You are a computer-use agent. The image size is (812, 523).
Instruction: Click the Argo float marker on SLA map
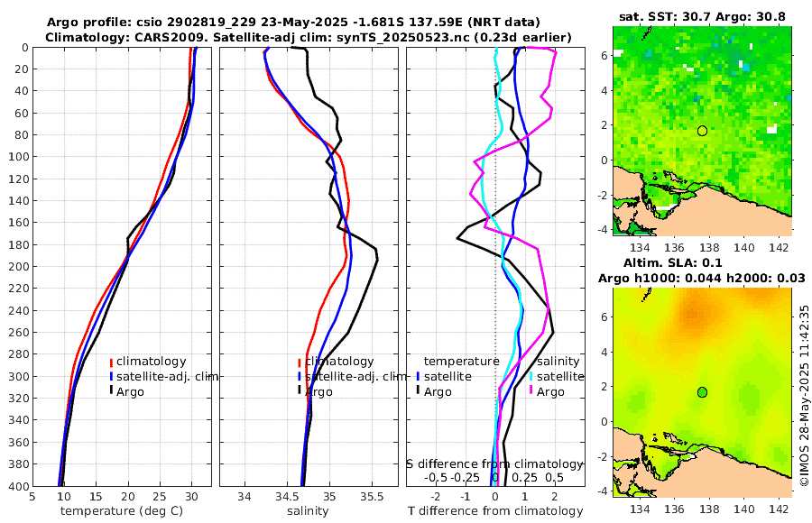tap(702, 392)
